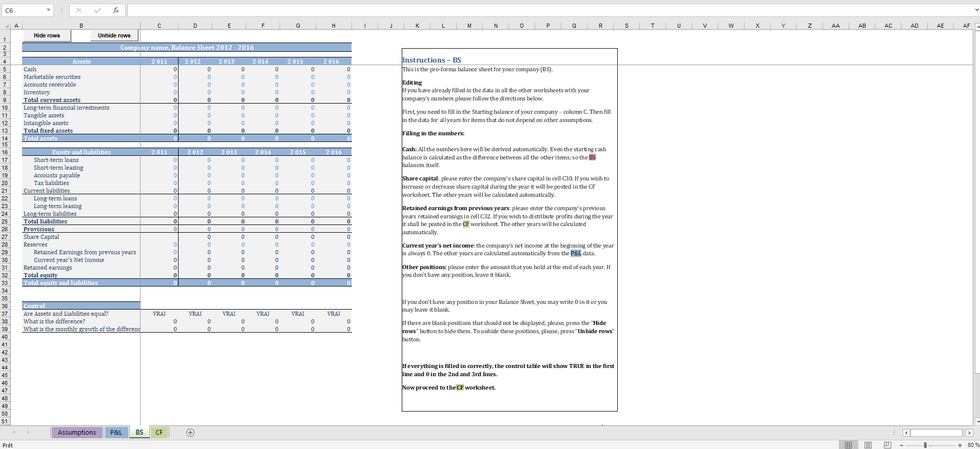Click the Accounts receivable label
Viewport: 980px width, 449px height.
50,85
